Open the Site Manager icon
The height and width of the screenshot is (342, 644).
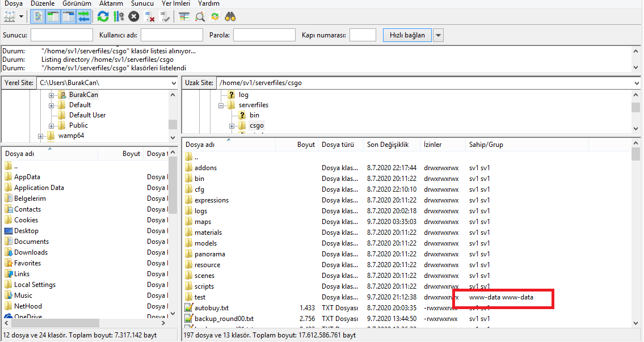9,17
